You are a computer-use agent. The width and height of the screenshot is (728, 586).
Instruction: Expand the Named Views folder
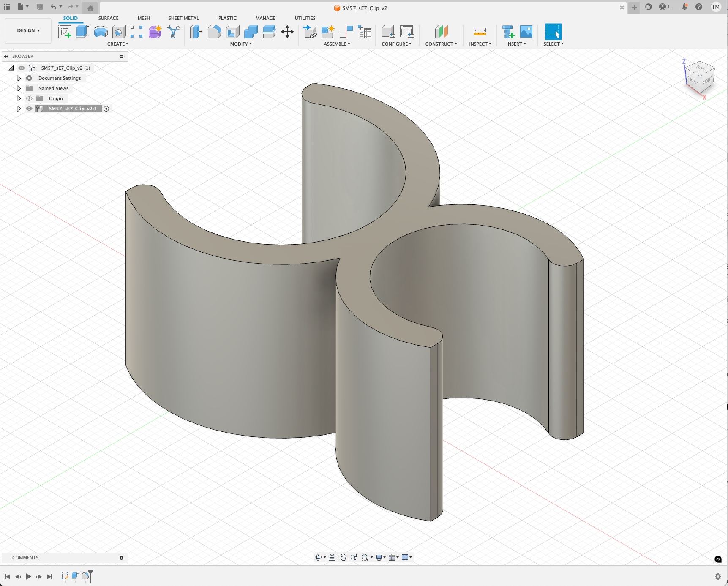[x=19, y=88]
